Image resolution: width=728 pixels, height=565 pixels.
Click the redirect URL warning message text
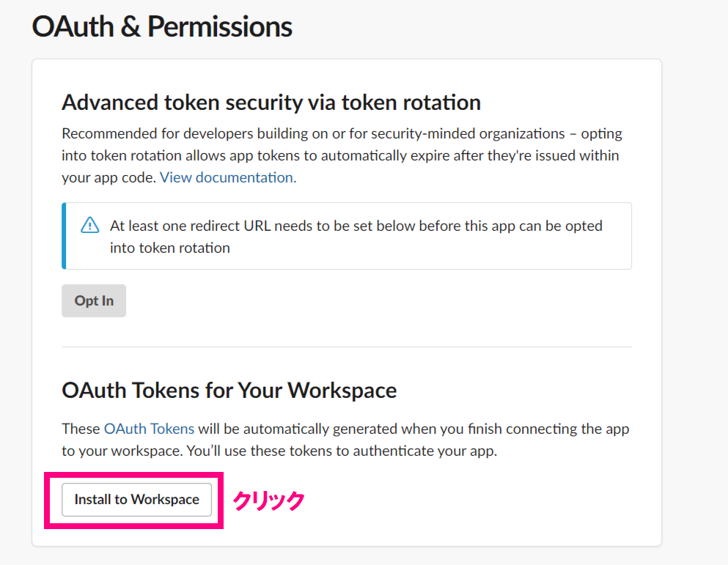356,237
